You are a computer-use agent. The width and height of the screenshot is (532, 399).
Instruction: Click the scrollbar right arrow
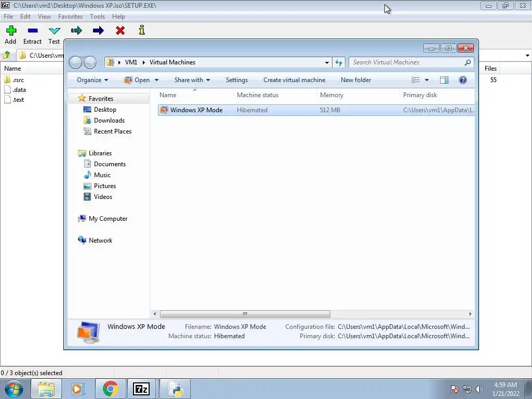click(470, 314)
